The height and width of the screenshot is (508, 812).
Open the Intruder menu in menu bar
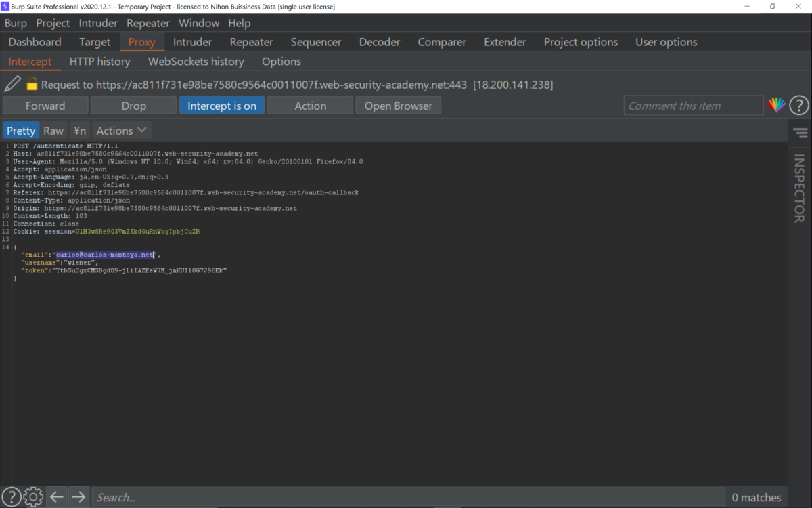pyautogui.click(x=98, y=23)
